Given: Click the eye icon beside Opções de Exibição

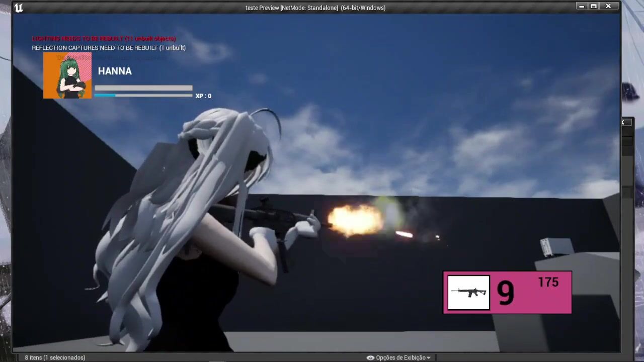Looking at the screenshot, I should coord(370,357).
